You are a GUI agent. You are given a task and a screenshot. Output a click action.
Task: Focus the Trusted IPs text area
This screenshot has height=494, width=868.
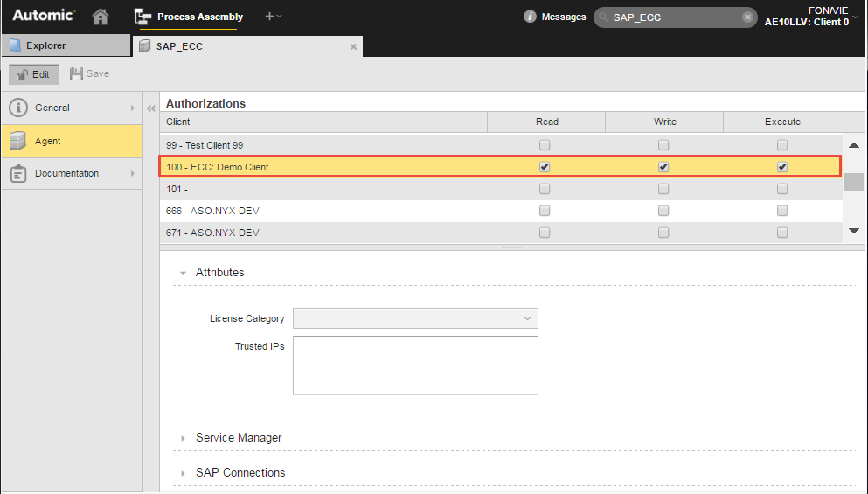415,365
